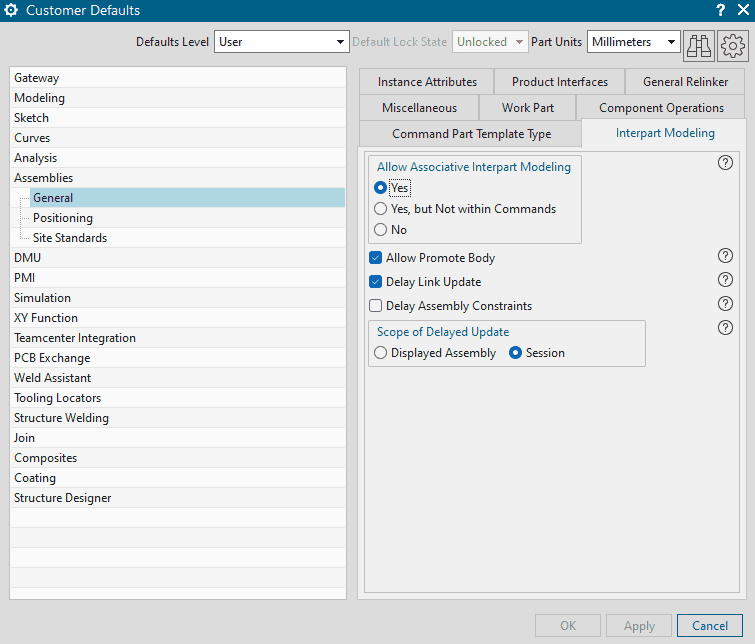Enable Delay Assembly Constraints checkbox
755x644 pixels.
pos(376,306)
